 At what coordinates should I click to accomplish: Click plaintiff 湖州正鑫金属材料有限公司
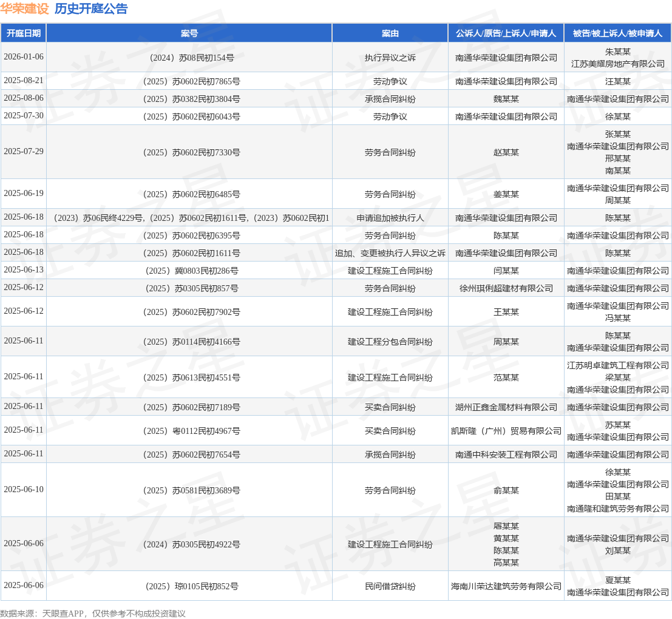pyautogui.click(x=506, y=407)
